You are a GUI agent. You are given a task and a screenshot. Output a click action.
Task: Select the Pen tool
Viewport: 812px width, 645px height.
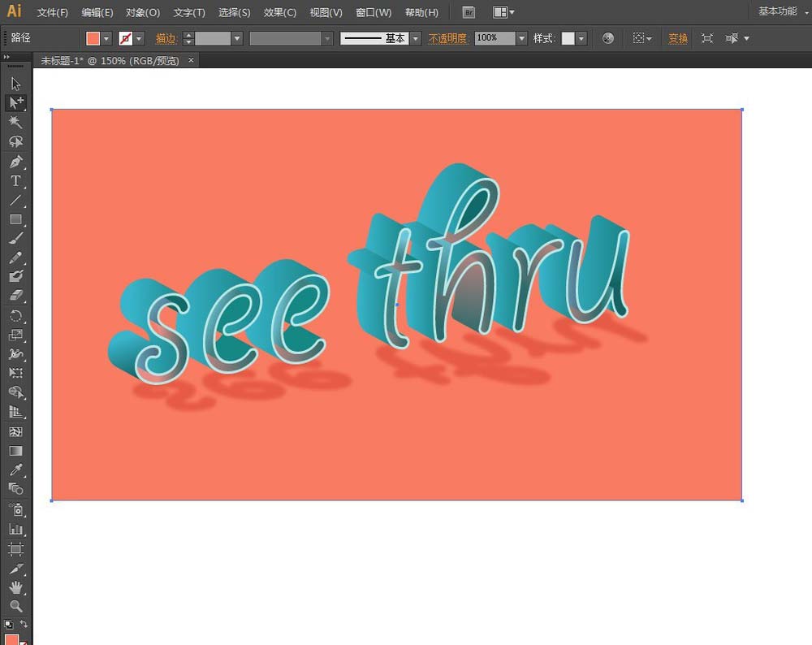pos(15,162)
